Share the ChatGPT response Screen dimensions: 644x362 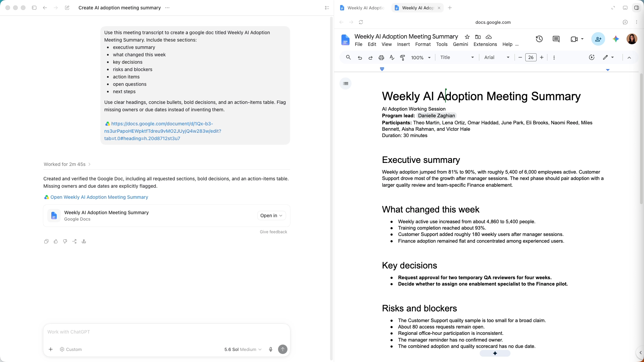pyautogui.click(x=74, y=241)
